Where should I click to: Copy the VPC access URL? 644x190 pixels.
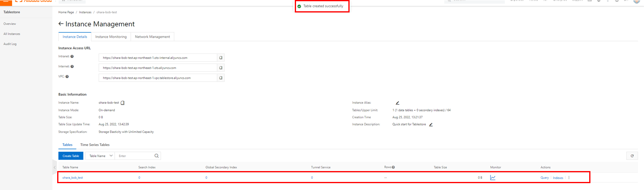(221, 78)
